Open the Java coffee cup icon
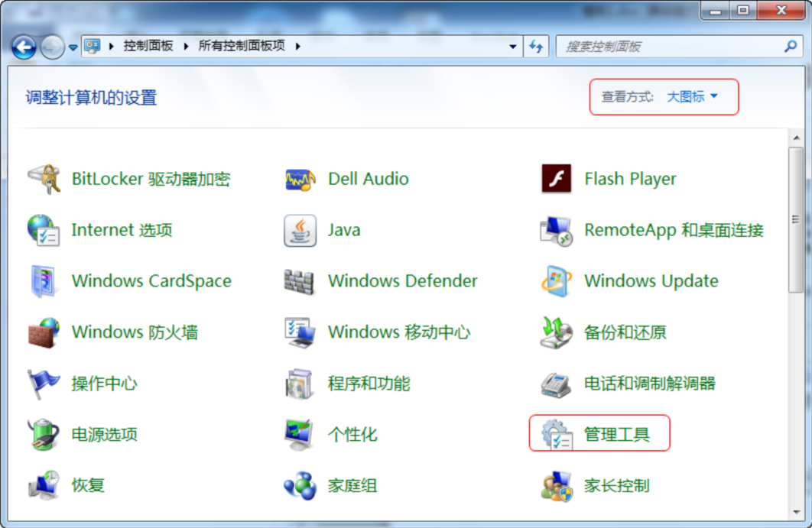812x528 pixels. pyautogui.click(x=300, y=230)
